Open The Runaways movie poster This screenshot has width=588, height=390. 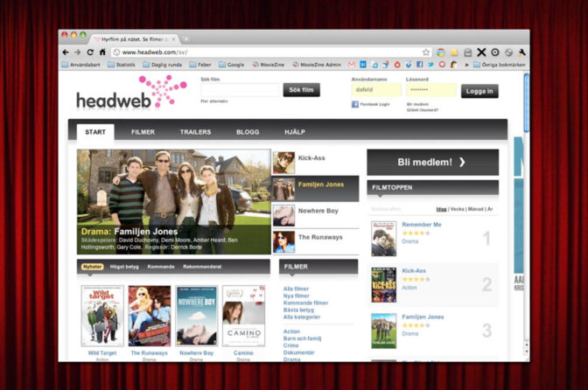[x=150, y=316]
